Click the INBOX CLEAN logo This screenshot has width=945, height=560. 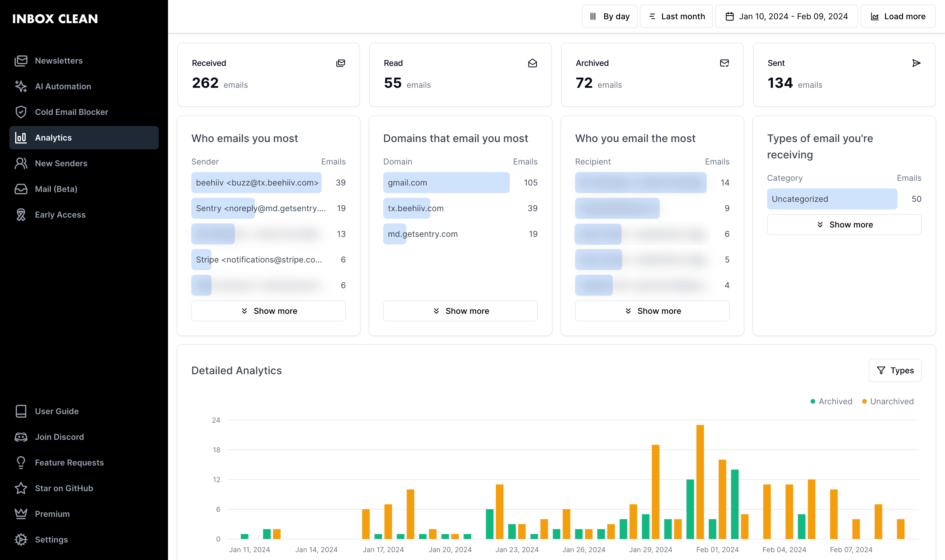55,19
